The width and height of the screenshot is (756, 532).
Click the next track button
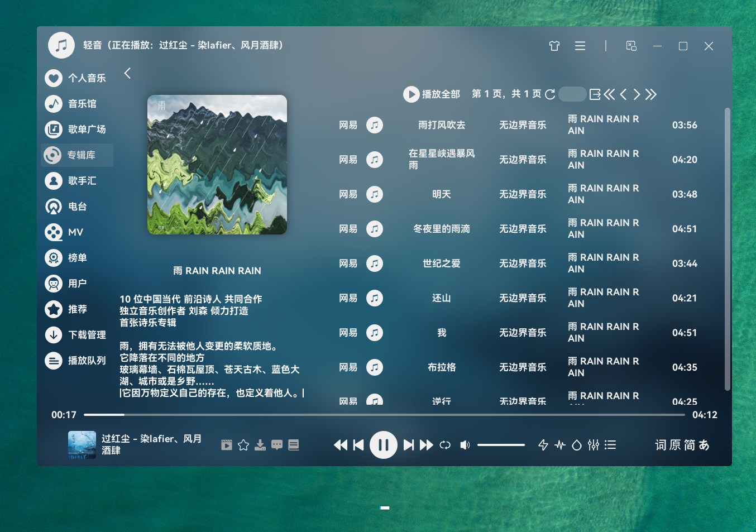(x=409, y=445)
